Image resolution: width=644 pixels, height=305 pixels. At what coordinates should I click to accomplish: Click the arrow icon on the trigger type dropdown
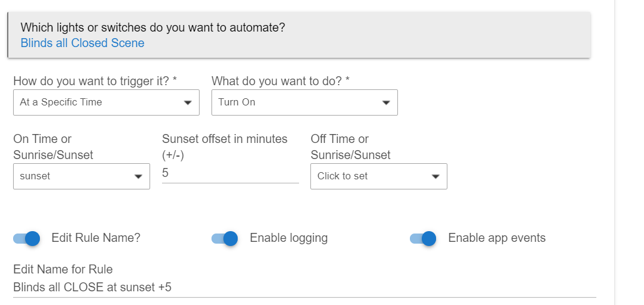coord(188,103)
